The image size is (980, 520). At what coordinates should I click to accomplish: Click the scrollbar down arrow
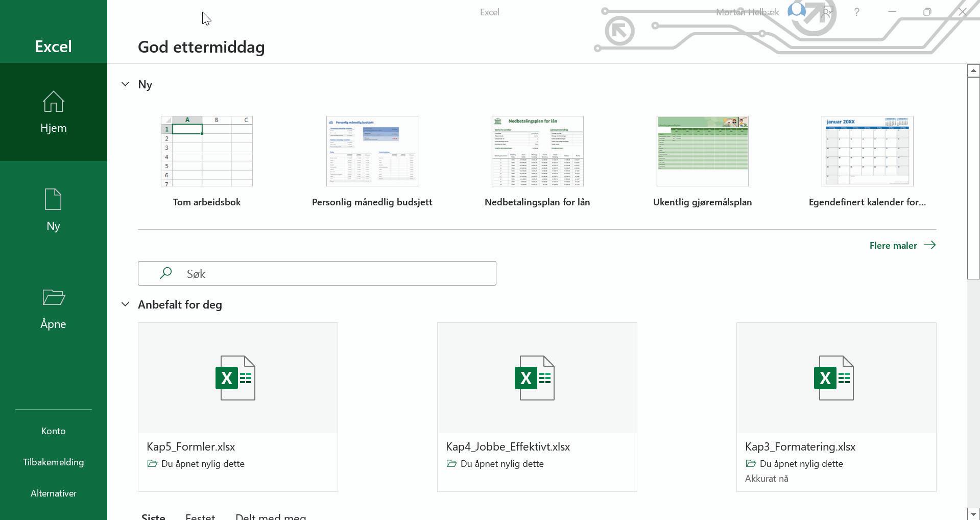click(973, 514)
